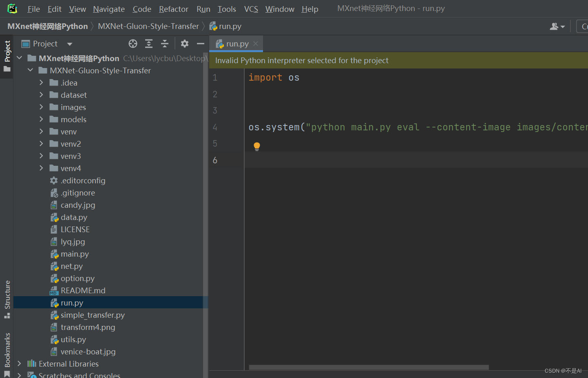Screen dimensions: 588x378
Task: Open the VCS menu
Action: point(251,9)
